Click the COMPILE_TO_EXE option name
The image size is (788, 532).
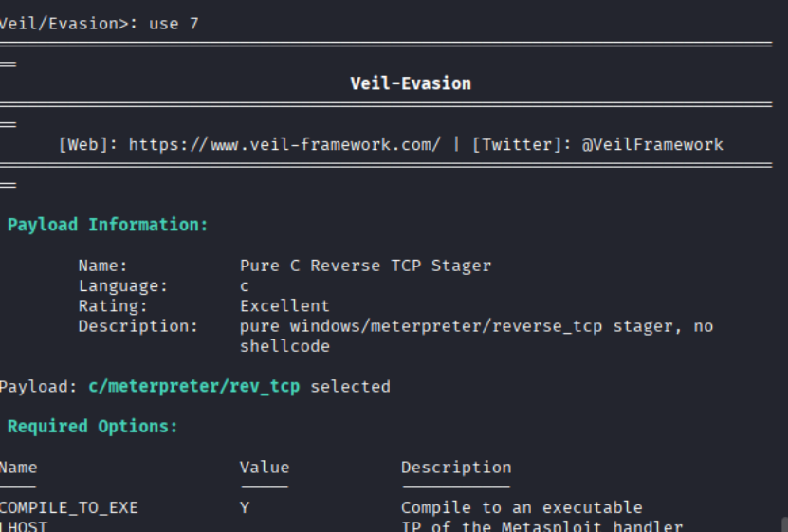[69, 508]
